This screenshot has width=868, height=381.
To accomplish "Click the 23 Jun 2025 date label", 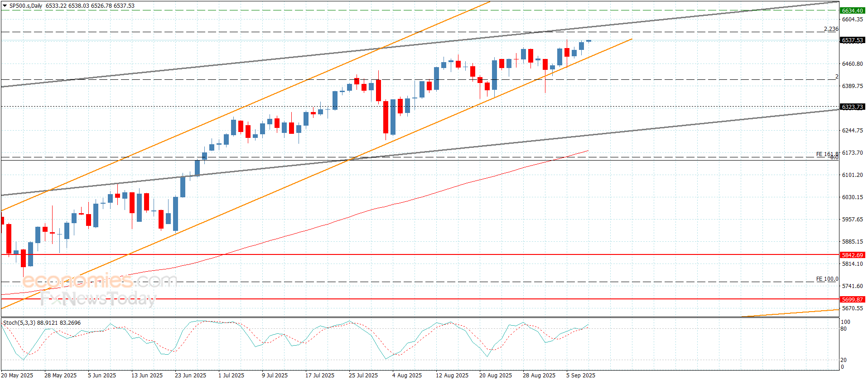I will point(190,375).
